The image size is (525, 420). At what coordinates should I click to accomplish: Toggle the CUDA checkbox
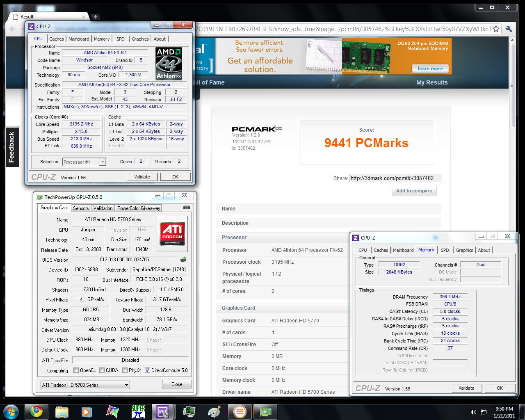click(x=102, y=370)
